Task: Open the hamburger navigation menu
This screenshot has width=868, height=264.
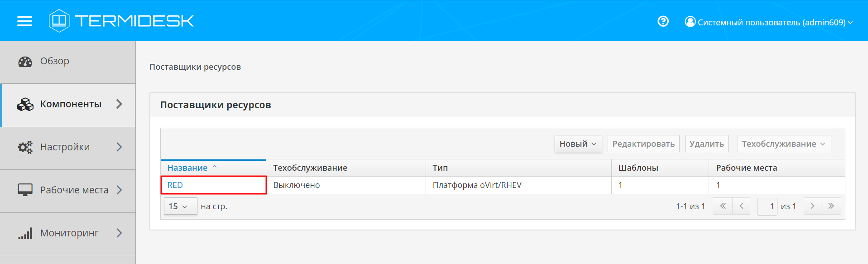Action: coord(24,21)
